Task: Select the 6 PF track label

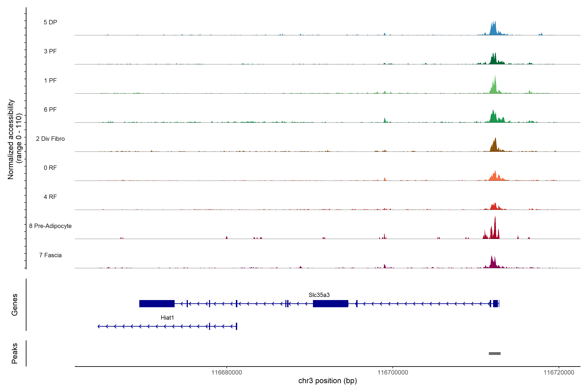Action: pos(50,109)
